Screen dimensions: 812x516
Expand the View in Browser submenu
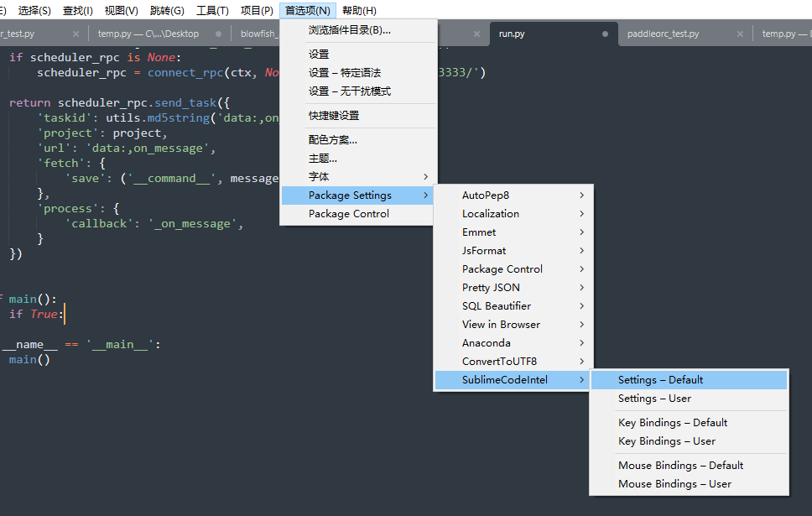point(513,325)
